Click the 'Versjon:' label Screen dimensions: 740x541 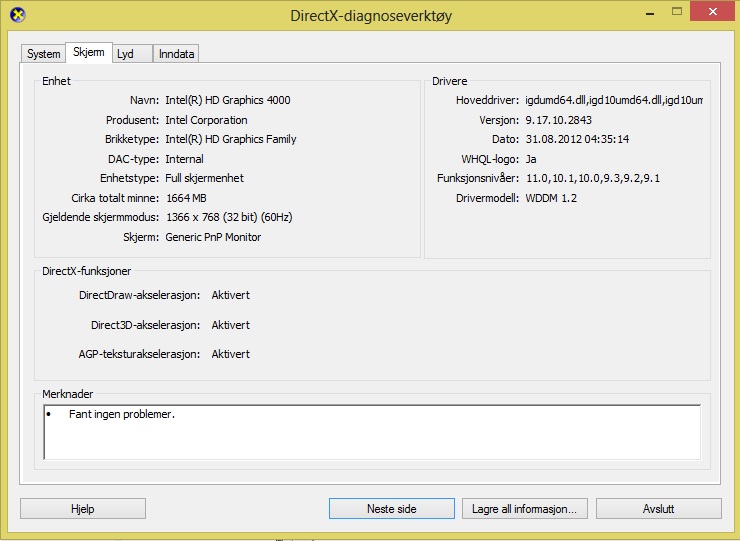499,120
